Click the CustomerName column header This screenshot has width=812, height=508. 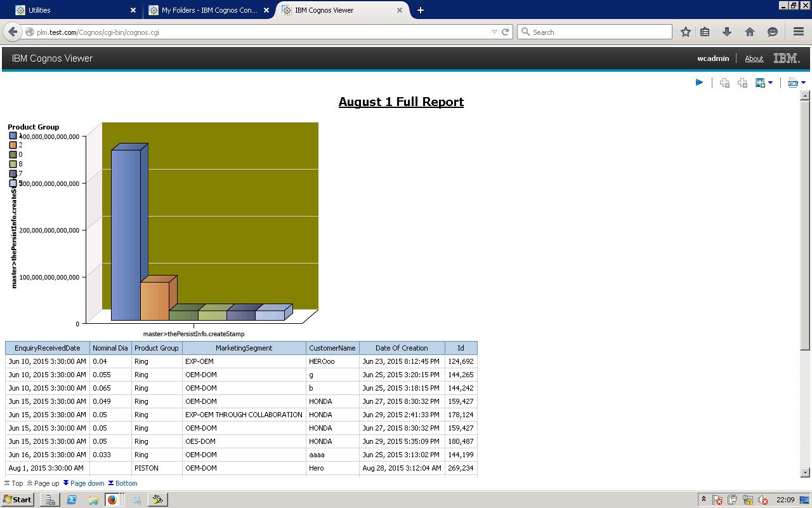tap(332, 348)
